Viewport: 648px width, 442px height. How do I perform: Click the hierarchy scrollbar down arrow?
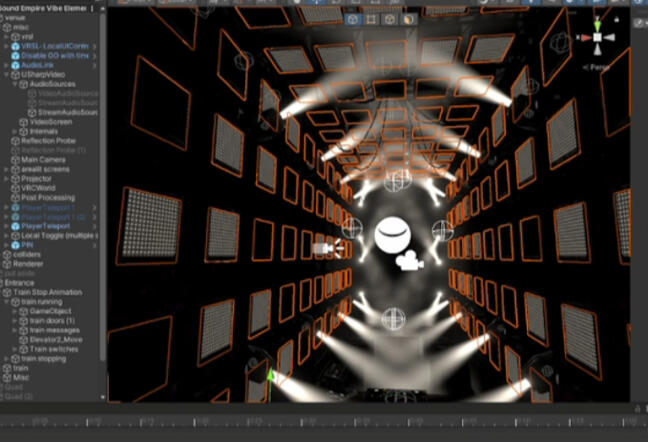(x=102, y=397)
